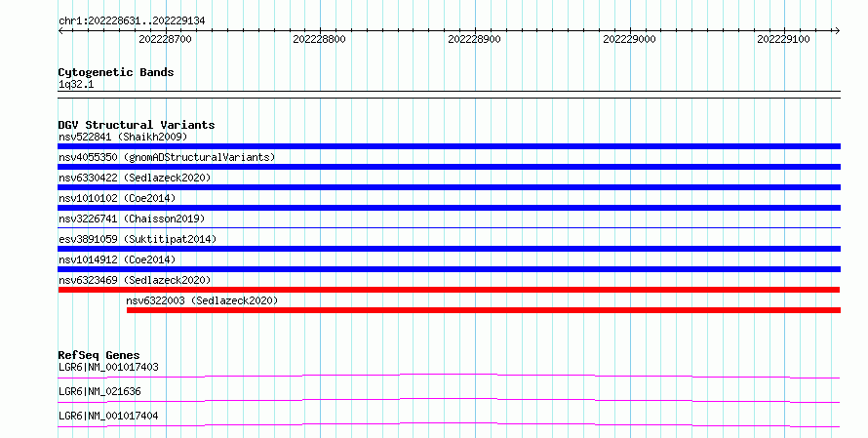This screenshot has width=868, height=438.
Task: Click the 202229100 ruler position
Action: coord(783,39)
